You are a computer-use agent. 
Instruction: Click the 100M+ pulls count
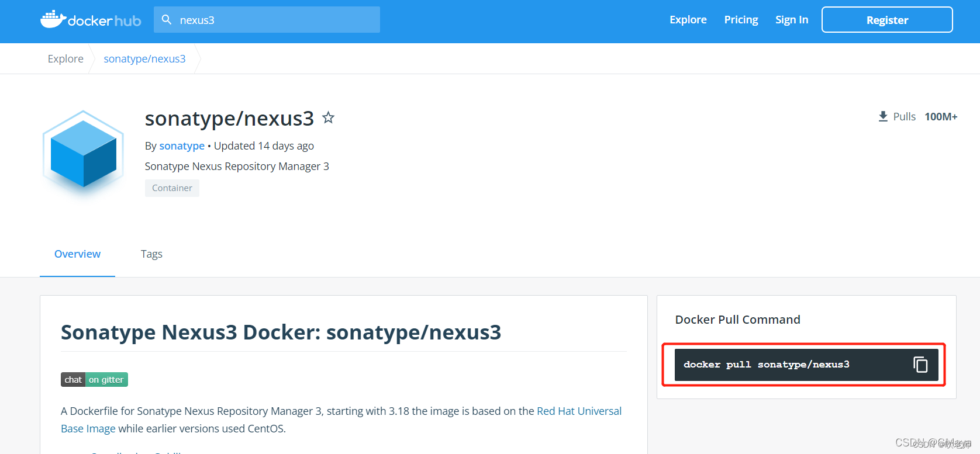(941, 117)
